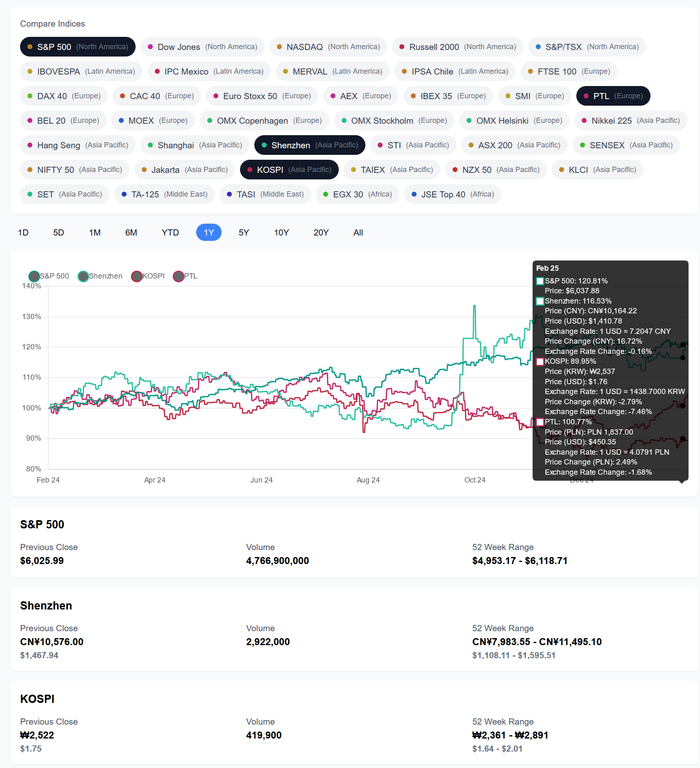This screenshot has width=700, height=768.
Task: Choose the Nikkei 225 chip
Action: click(x=631, y=120)
